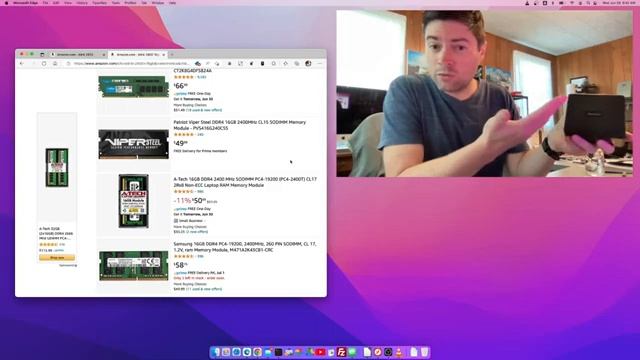Open star ratings for the A-Tech module
640x360 pixels.
pyautogui.click(x=184, y=191)
